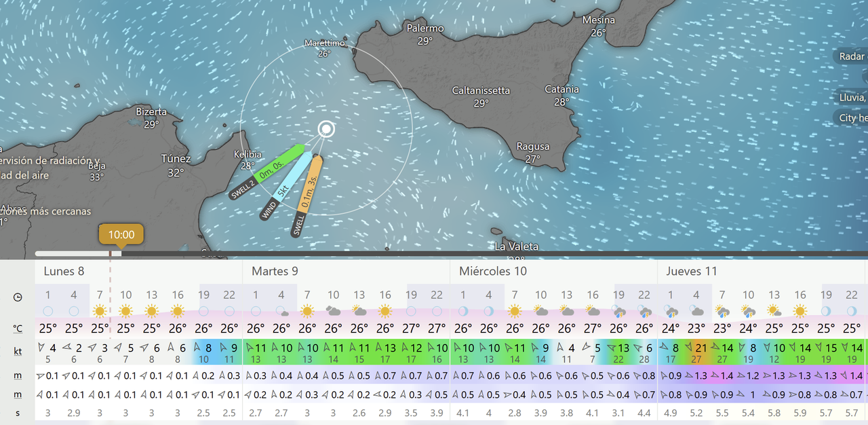Click wind speed cell showing 21
Screen dimensions: 868x425
tap(696, 348)
